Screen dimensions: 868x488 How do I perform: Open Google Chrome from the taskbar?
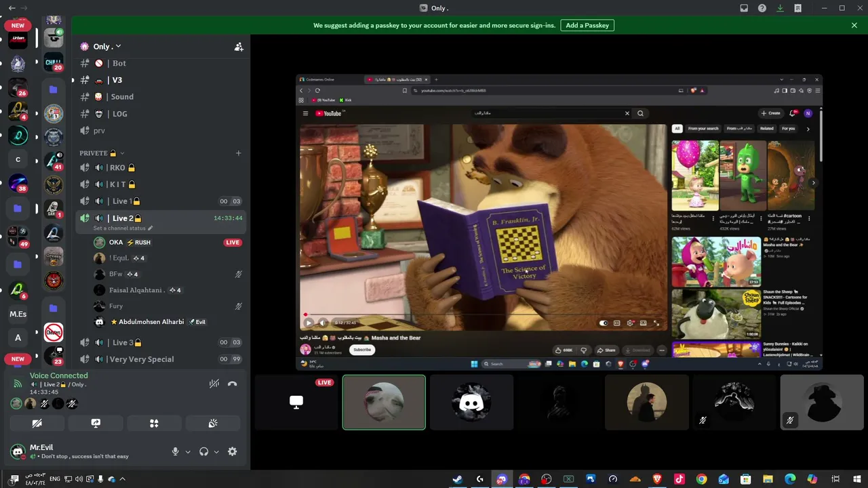click(x=701, y=479)
